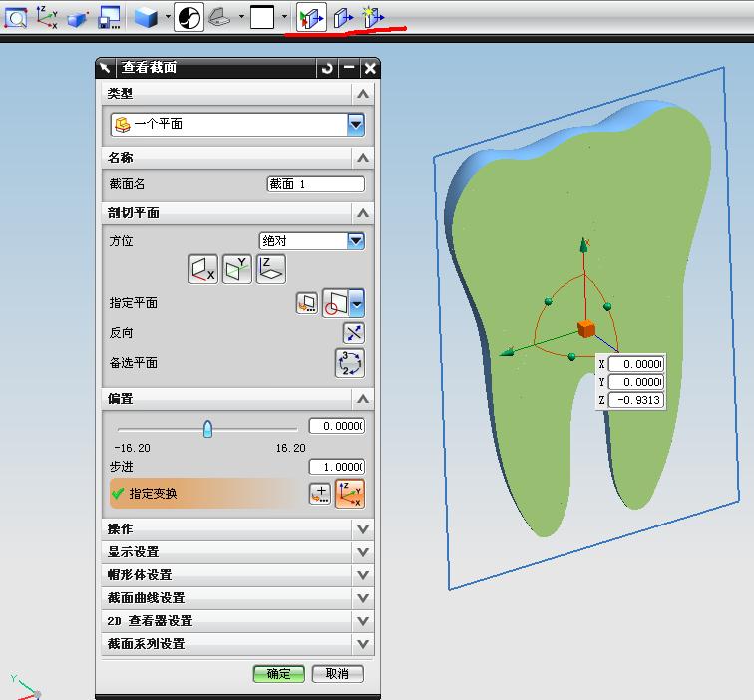Collapse the 类型 section
This screenshot has width=754, height=700.
click(x=363, y=94)
